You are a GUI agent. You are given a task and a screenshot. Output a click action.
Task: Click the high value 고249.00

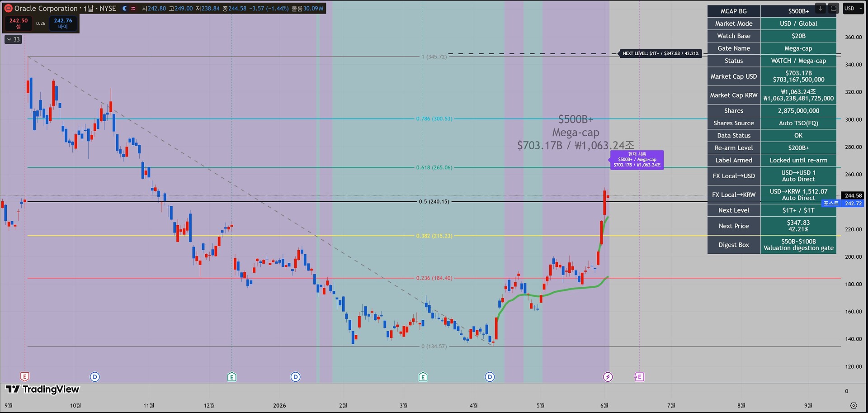pyautogui.click(x=181, y=8)
